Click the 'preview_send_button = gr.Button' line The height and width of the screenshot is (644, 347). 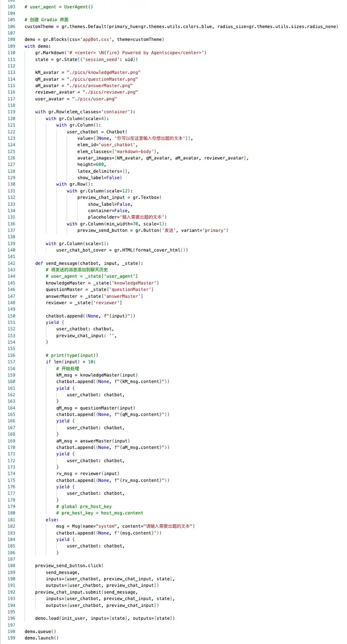pyautogui.click(x=153, y=230)
